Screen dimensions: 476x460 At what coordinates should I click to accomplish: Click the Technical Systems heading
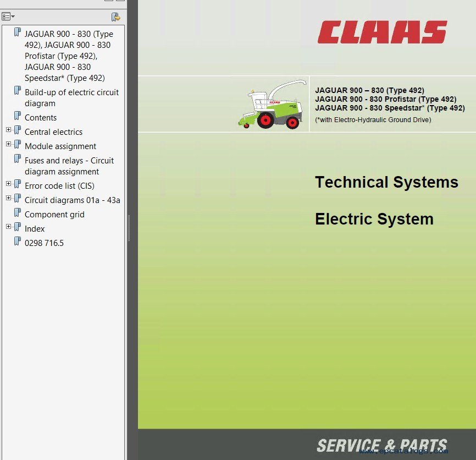(386, 182)
